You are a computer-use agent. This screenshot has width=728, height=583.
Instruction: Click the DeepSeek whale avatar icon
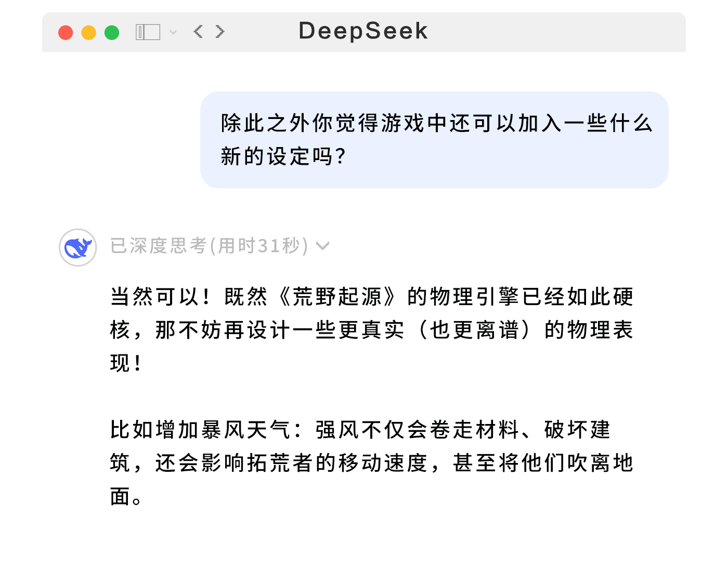point(78,247)
